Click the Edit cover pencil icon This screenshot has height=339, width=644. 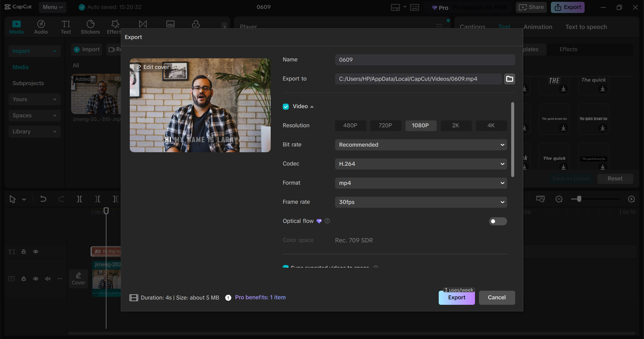(139, 67)
